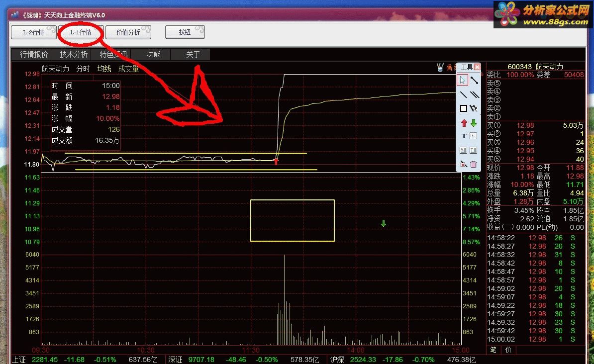This screenshot has height=364, width=594.
Task: Choose the delete selected drawing tool
Action: pyautogui.click(x=463, y=165)
